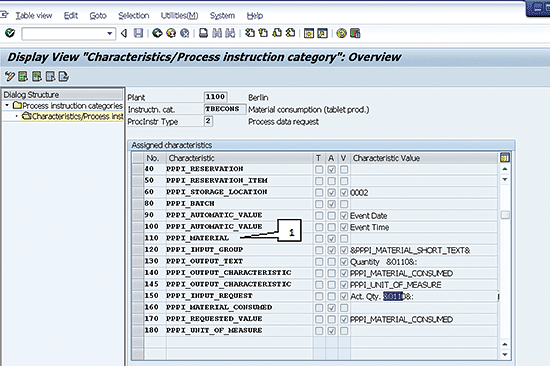Click the Customize Local Layout icon
Screen dimensions: 550x366
click(355, 33)
